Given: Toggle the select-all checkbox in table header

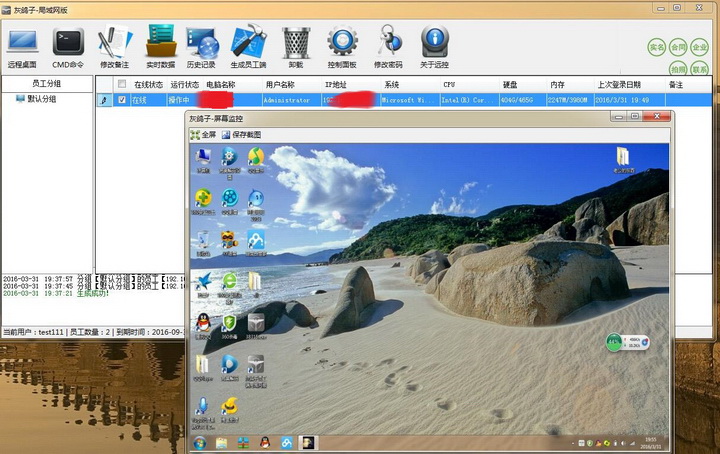Looking at the screenshot, I should pos(122,84).
